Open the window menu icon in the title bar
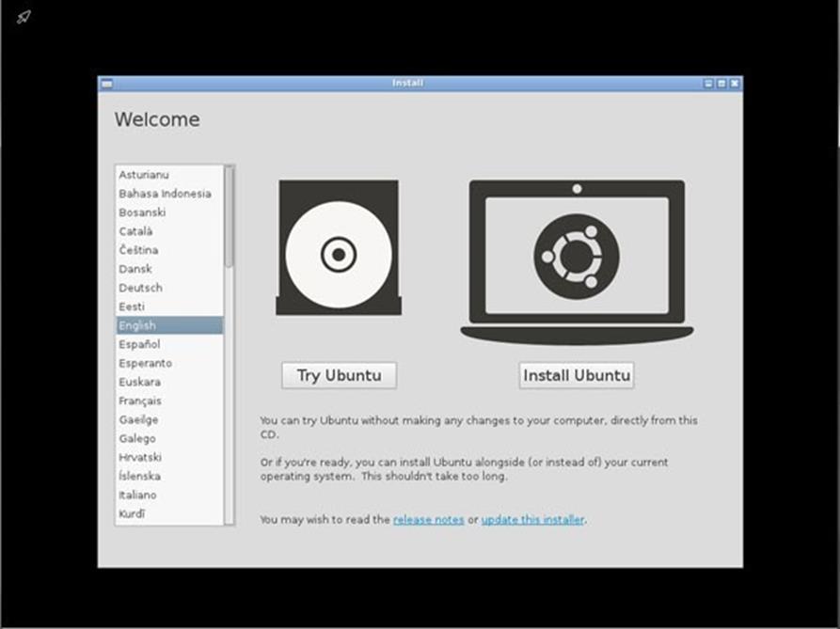This screenshot has width=840, height=629. (x=107, y=84)
